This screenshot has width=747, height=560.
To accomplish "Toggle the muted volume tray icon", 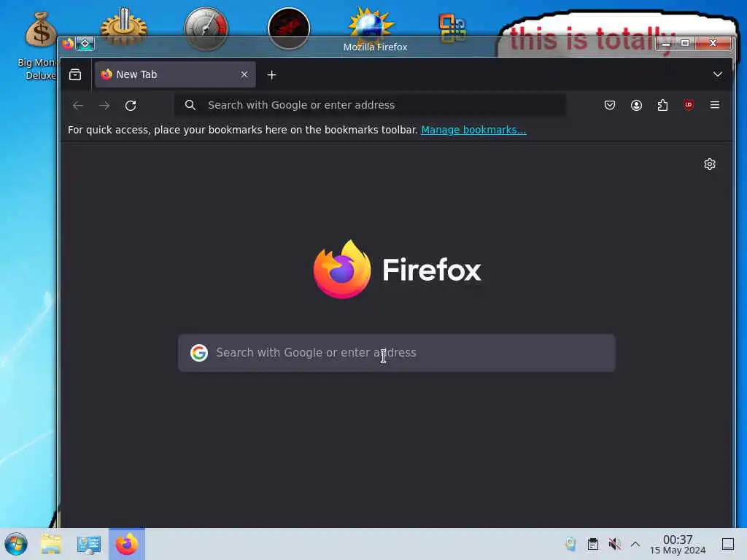I will pyautogui.click(x=614, y=544).
